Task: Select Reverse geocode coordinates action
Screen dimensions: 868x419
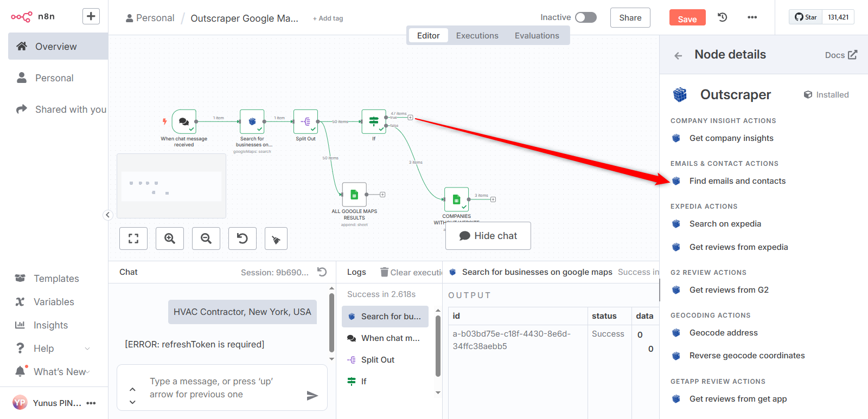Action: 747,356
